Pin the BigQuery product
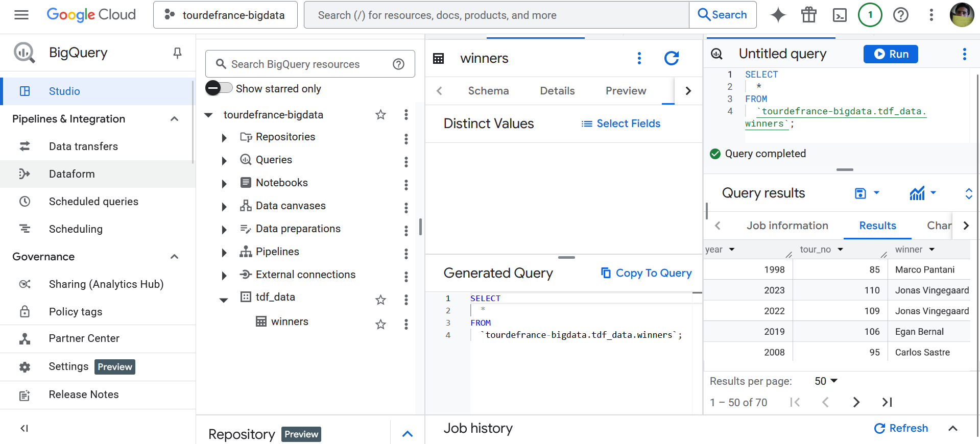Image resolution: width=980 pixels, height=444 pixels. point(177,53)
